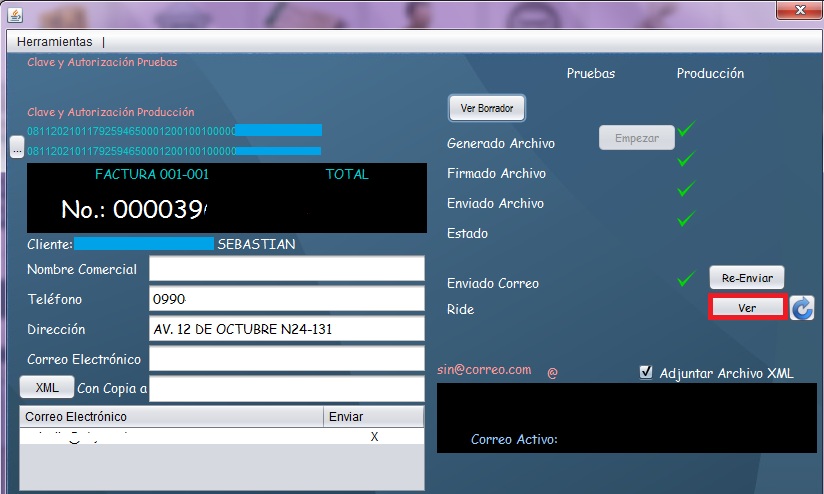Select the Dirección input field
Screen dimensions: 824x494
[x=287, y=329]
